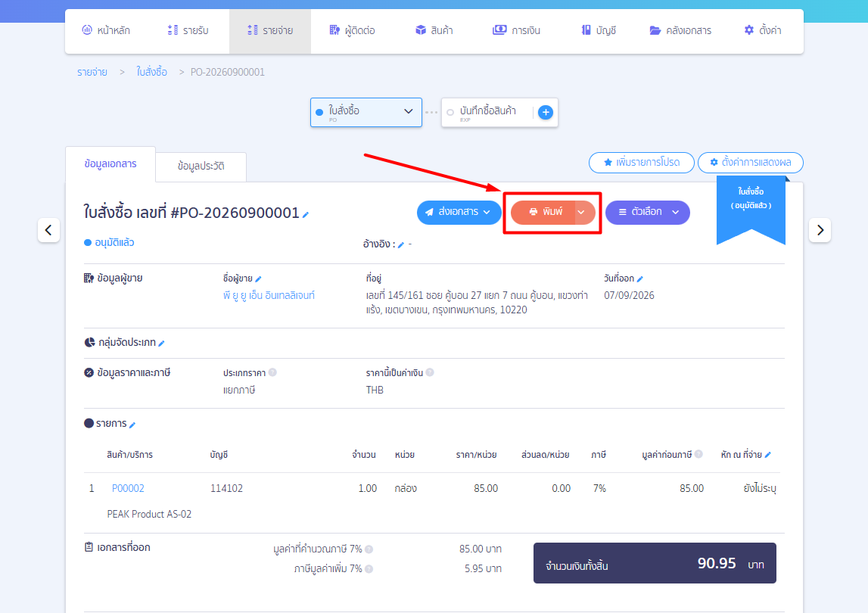Click the ใบสั่งซื้อ breadcrumb link

click(151, 72)
